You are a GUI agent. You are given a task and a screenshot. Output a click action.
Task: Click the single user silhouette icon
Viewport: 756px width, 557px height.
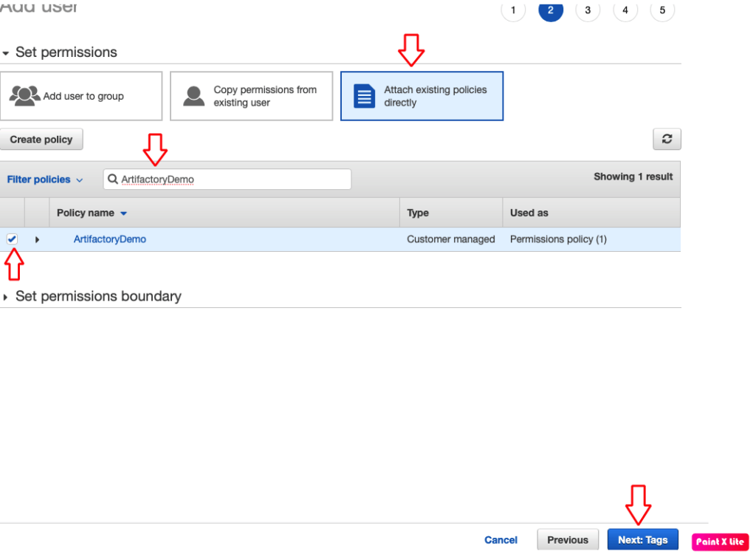pos(194,96)
